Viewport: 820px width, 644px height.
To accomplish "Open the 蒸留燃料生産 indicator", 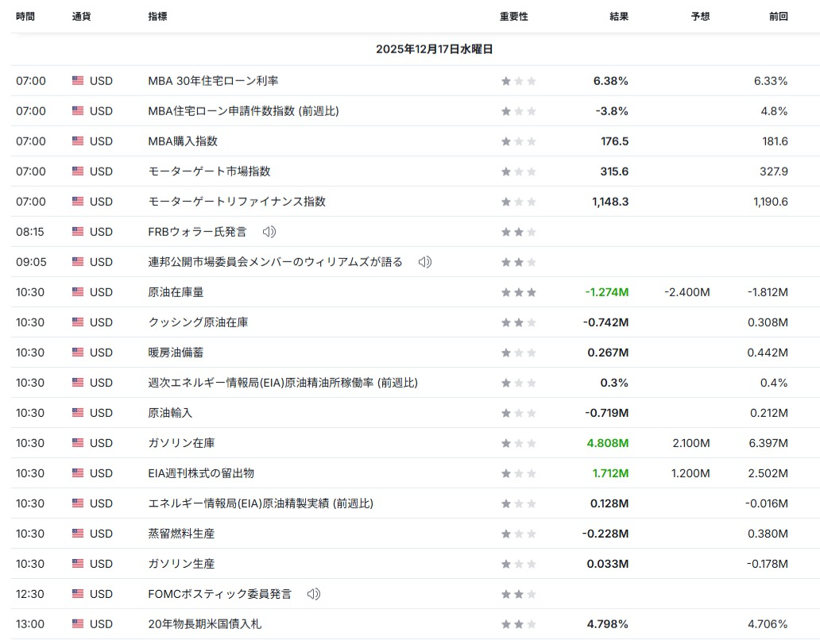I will (181, 534).
